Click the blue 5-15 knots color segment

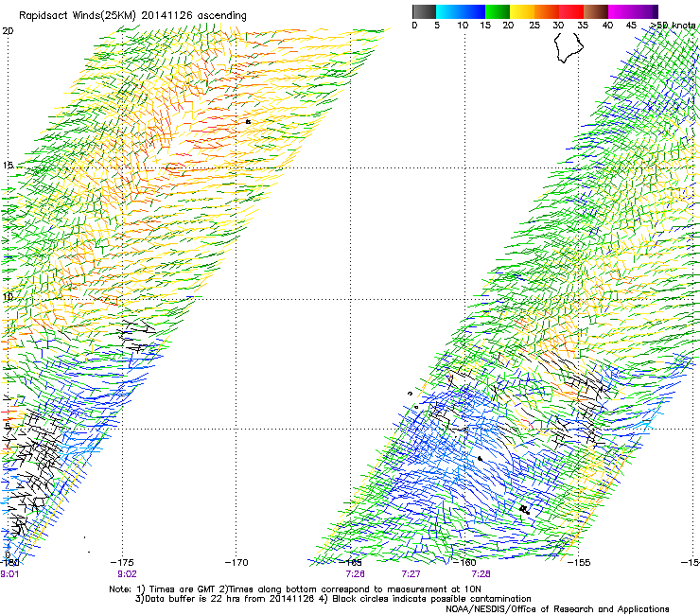(461, 11)
